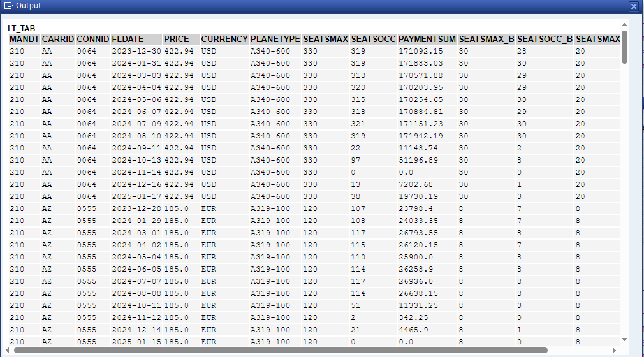Click the payment sum 26120.15

coord(418,245)
